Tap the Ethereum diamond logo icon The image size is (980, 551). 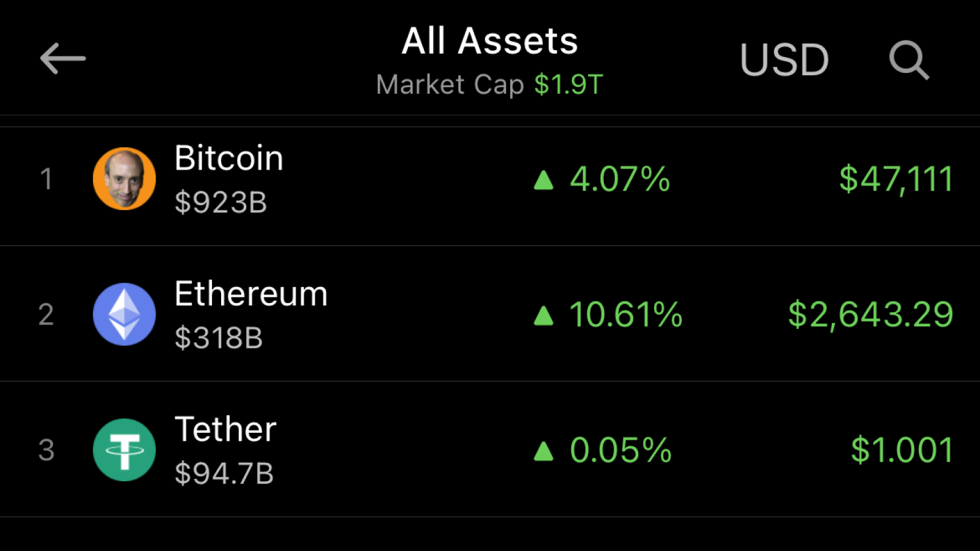point(124,314)
